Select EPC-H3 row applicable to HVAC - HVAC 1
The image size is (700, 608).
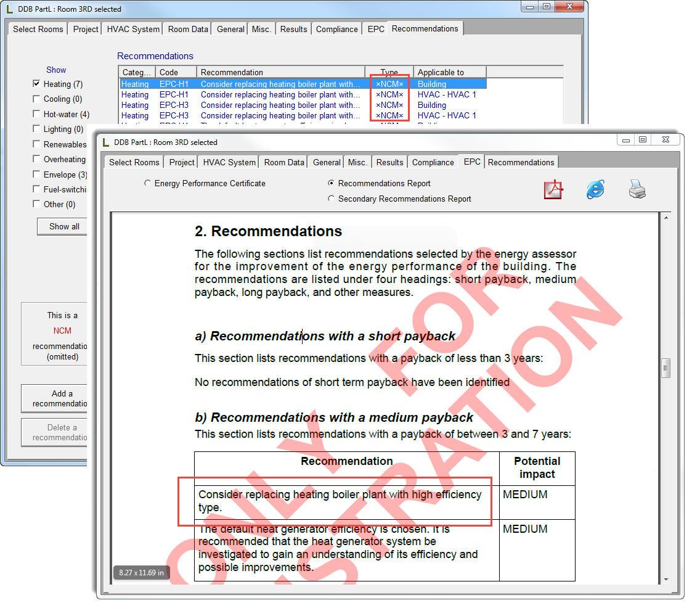point(303,115)
